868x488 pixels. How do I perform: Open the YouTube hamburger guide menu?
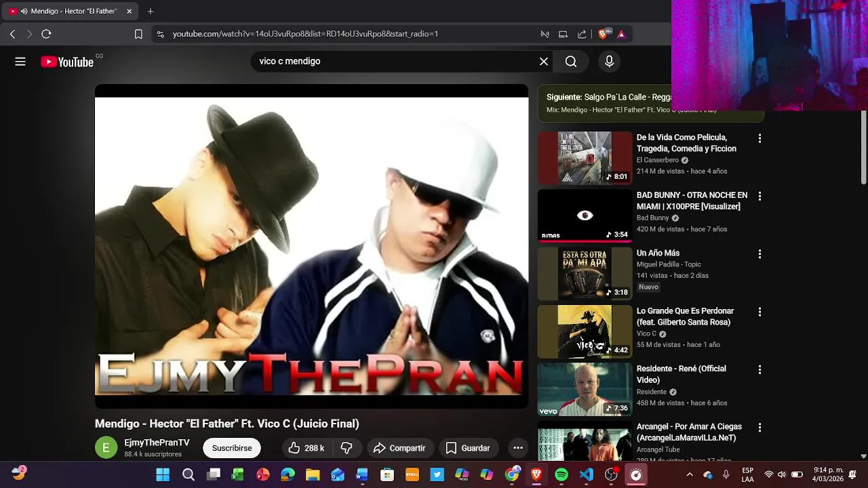point(20,62)
